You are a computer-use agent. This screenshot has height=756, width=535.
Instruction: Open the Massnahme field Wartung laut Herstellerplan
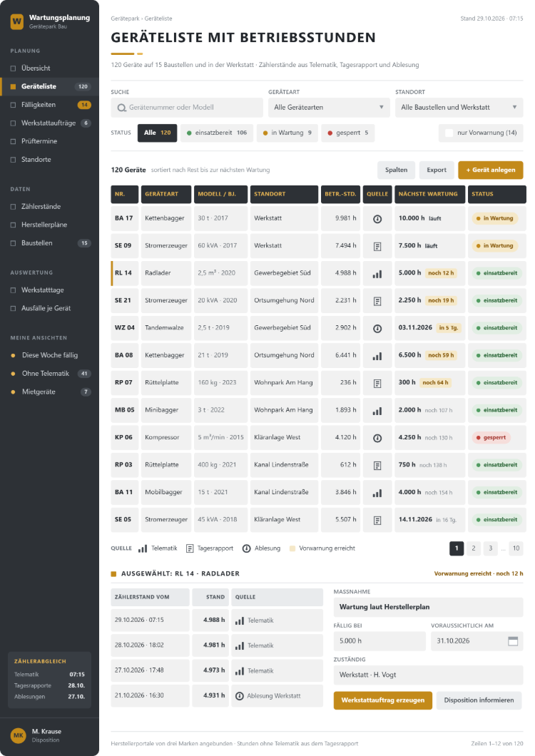click(x=428, y=607)
